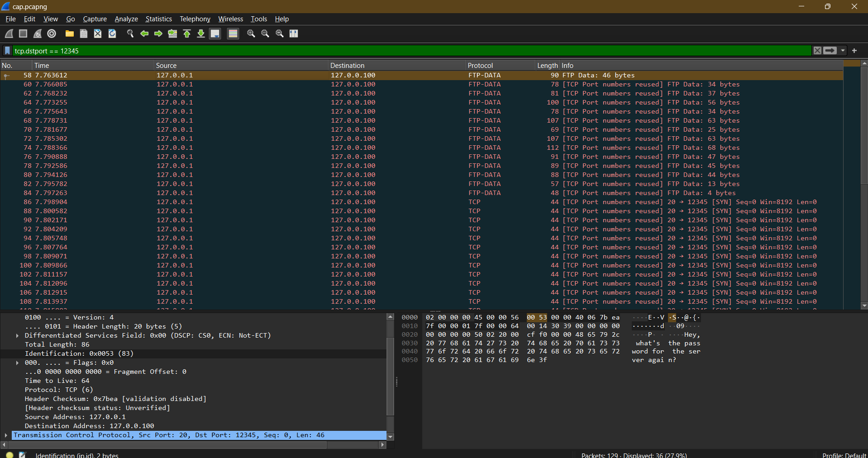The height and width of the screenshot is (458, 868).
Task: Open the Telephony menu
Action: (x=195, y=19)
